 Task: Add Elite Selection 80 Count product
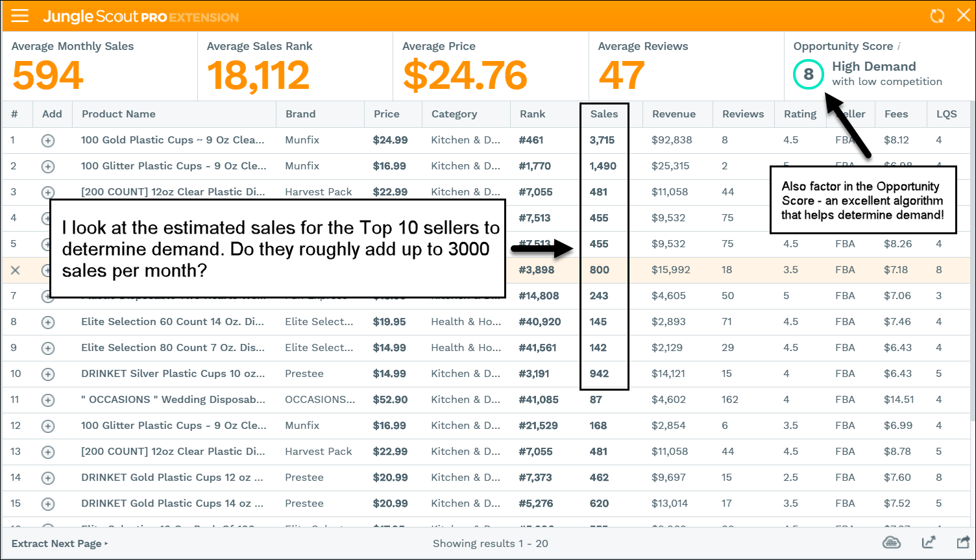pos(48,348)
